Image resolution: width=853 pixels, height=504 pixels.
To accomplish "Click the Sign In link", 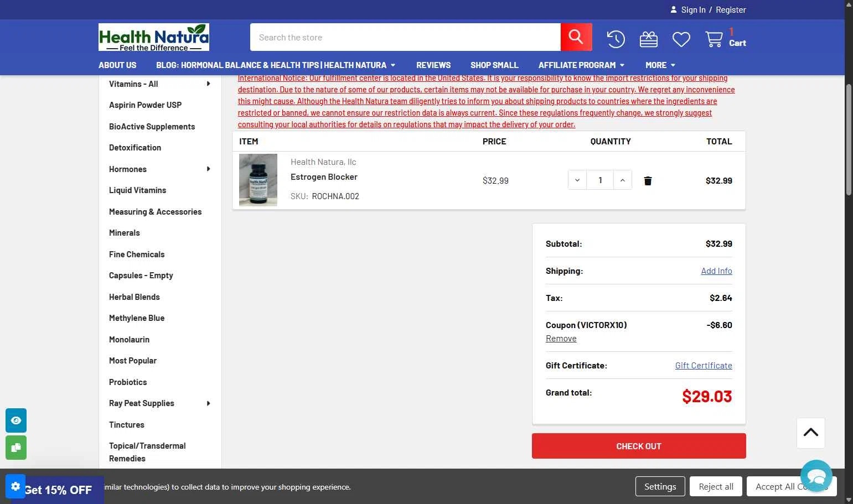I will tap(693, 10).
